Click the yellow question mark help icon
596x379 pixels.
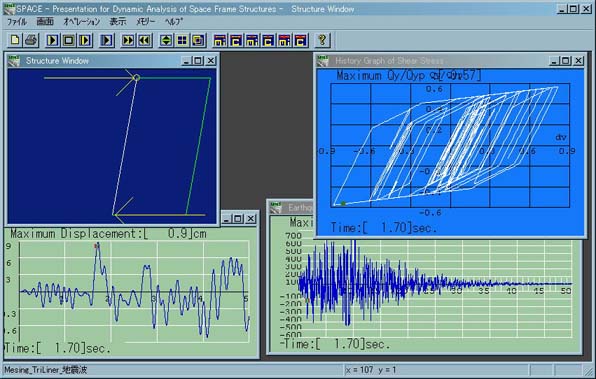(323, 40)
